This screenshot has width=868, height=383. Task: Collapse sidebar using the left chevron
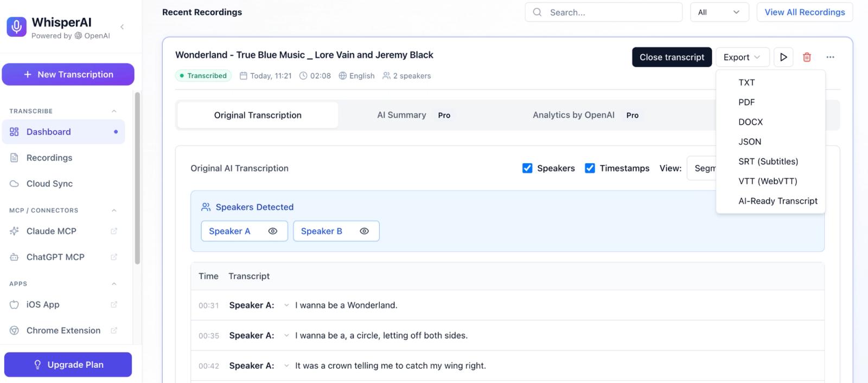(x=122, y=27)
